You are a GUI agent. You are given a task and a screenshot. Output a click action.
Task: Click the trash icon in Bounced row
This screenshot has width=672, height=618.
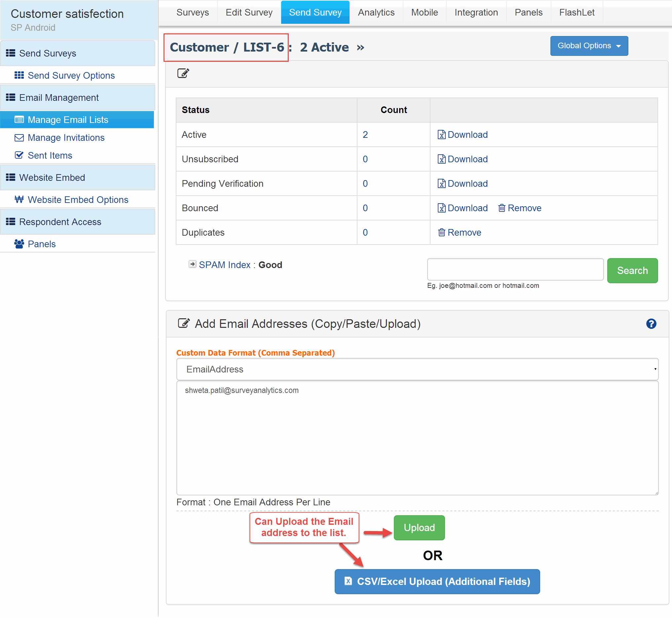point(502,208)
